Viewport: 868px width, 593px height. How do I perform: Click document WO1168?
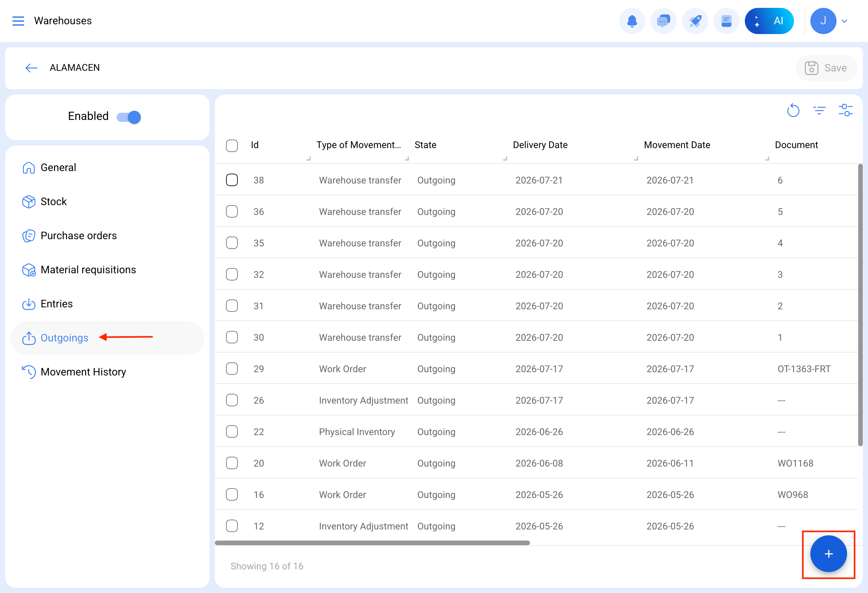click(795, 463)
